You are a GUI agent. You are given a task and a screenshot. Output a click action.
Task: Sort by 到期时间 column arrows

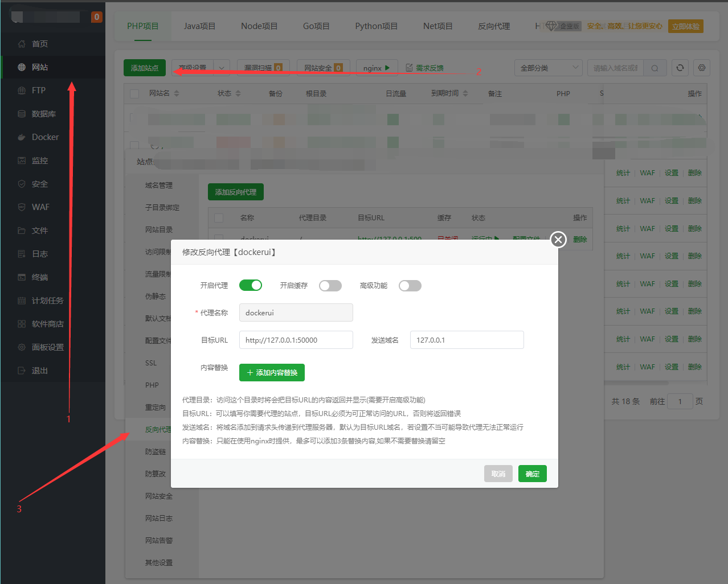click(x=465, y=93)
